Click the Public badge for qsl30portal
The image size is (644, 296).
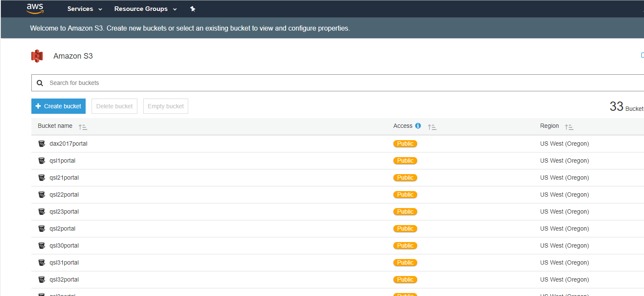(405, 245)
